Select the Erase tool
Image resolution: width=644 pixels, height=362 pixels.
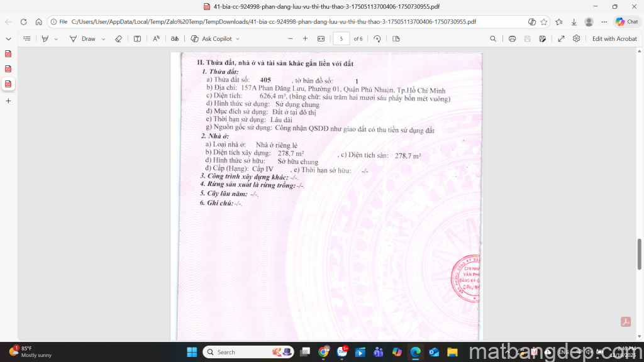pos(118,38)
